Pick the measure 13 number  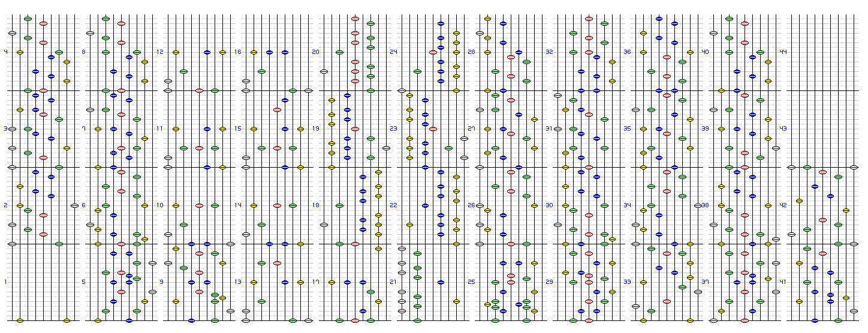[x=237, y=282]
